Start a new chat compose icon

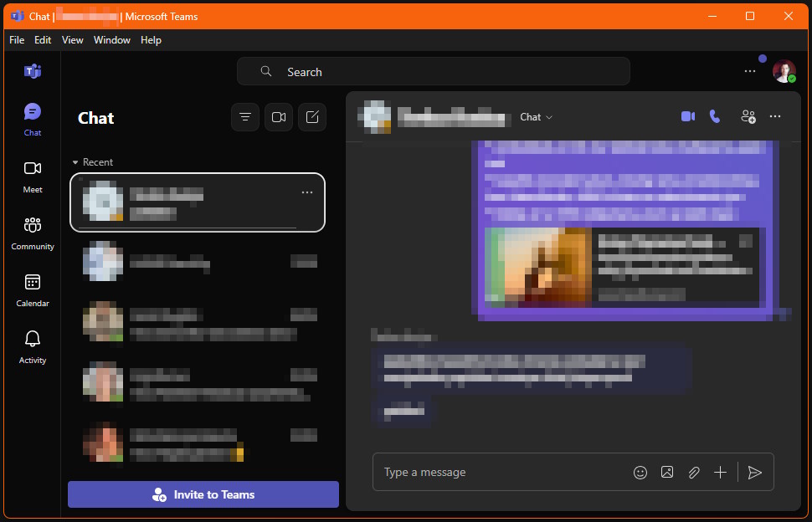pyautogui.click(x=312, y=117)
